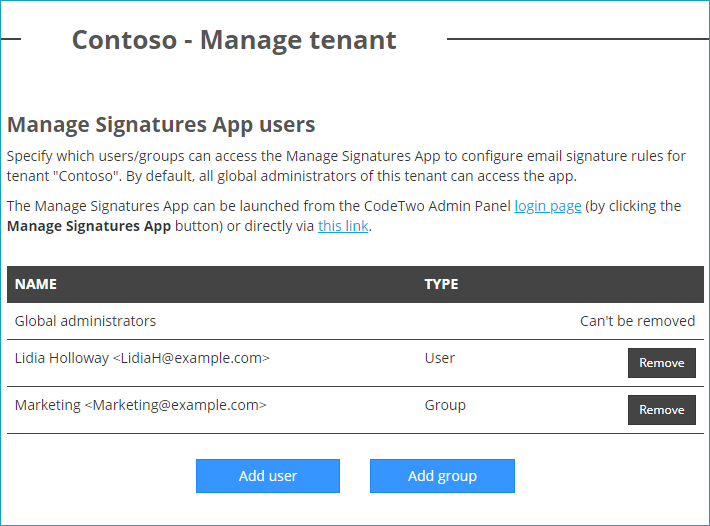The image size is (710, 526).
Task: Click the 'Manage Signatures App users' heading
Action: pyautogui.click(x=161, y=125)
